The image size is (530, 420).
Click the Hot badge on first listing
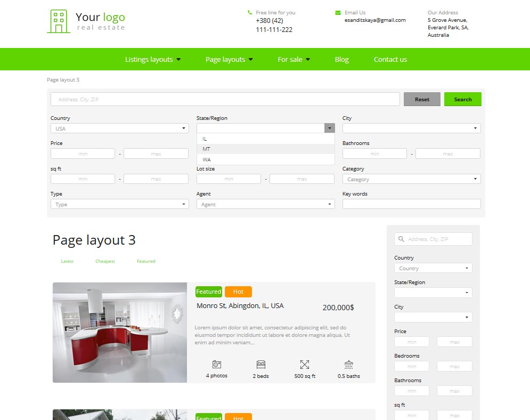(x=238, y=292)
